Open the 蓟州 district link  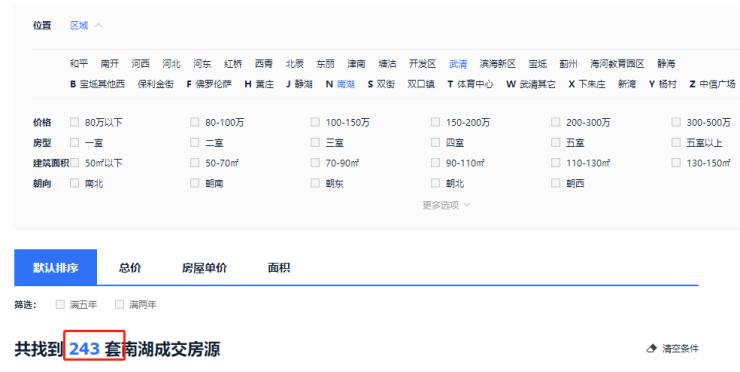[568, 64]
